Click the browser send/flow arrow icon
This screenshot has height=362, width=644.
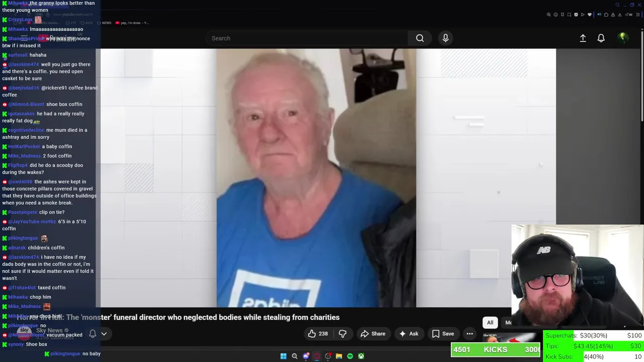tap(583, 15)
